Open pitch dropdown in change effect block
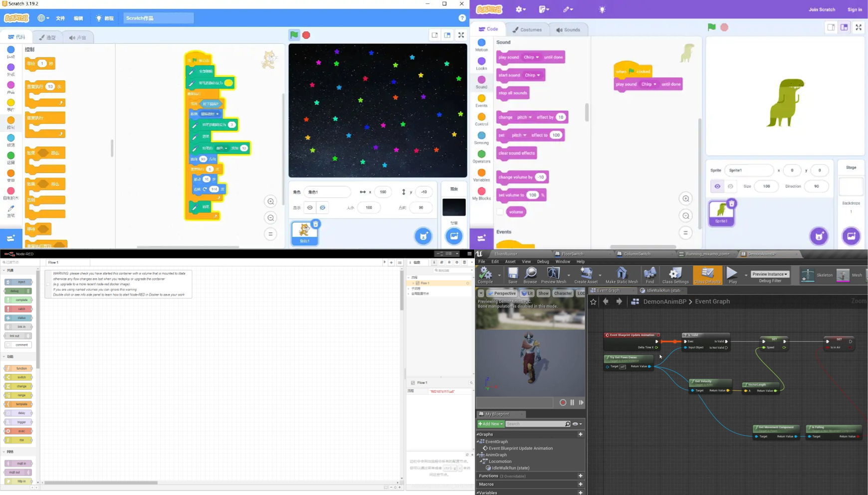This screenshot has height=495, width=868. pos(524,117)
